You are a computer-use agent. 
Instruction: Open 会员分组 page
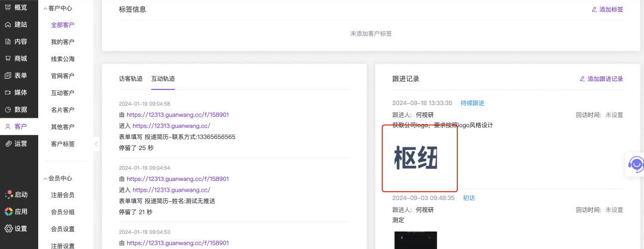tap(63, 212)
